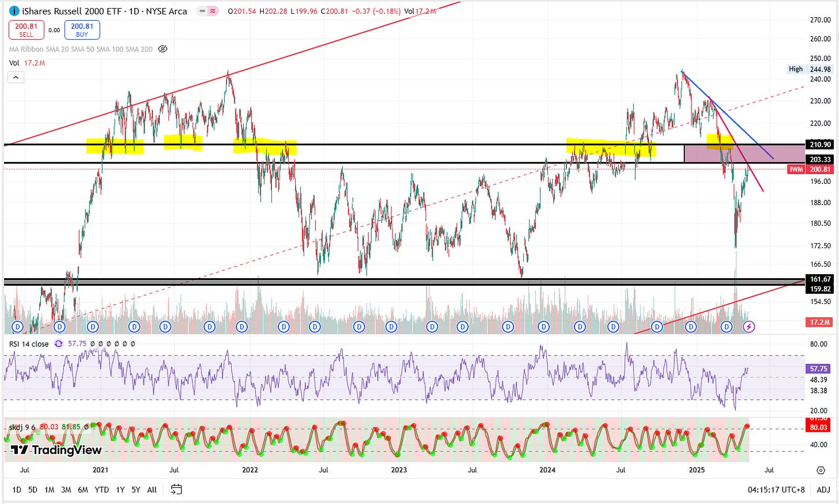The height and width of the screenshot is (504, 839).
Task: Click the red 17.2M volume axis label
Action: coord(820,322)
